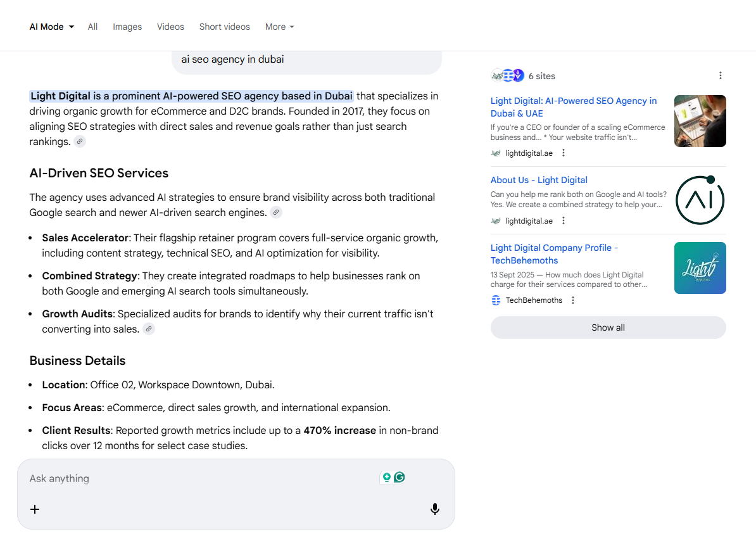
Task: Click the plus icon to add attachment
Action: click(x=35, y=509)
